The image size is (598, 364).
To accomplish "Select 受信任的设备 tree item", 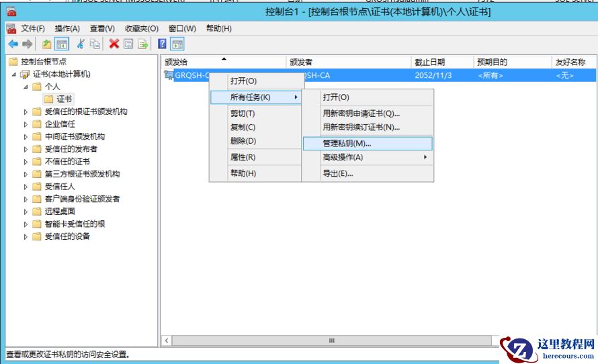I will 67,236.
